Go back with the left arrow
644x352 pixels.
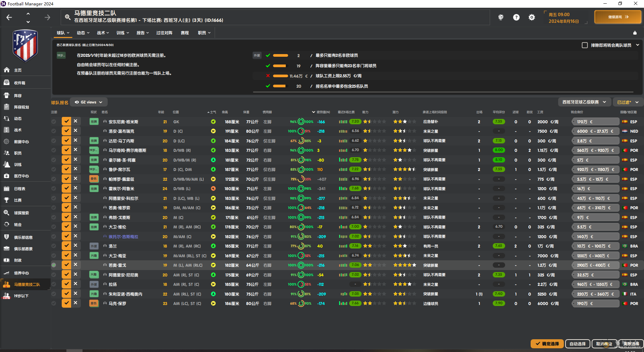(9, 17)
